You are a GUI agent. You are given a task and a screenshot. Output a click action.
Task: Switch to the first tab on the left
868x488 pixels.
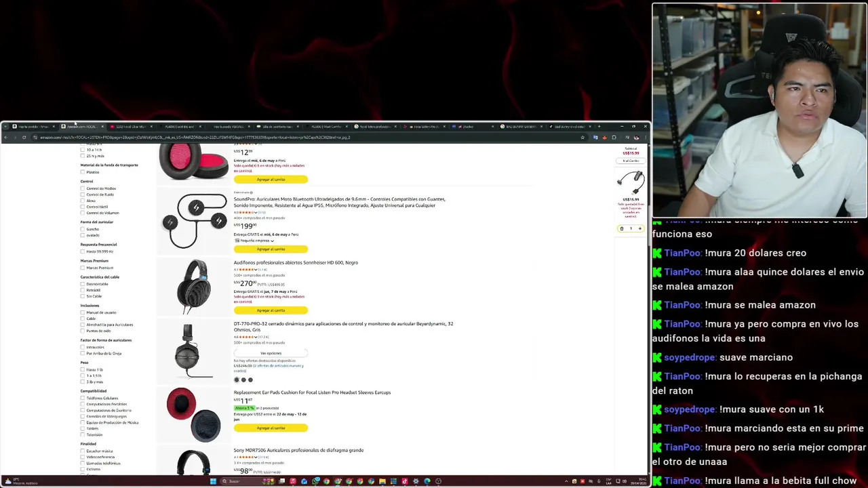pos(33,126)
